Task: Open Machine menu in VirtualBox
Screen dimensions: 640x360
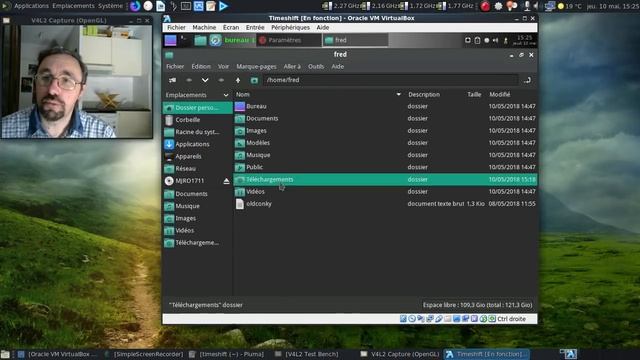Action: coord(204,27)
